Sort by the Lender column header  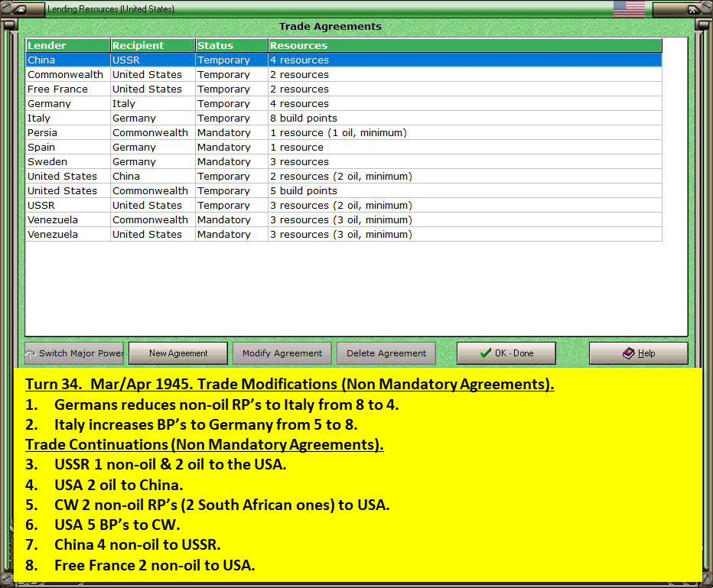68,45
